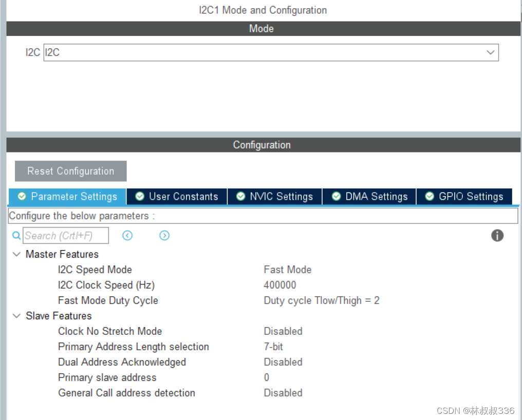522x420 pixels.
Task: Switch to the User Constants tab
Action: [x=177, y=196]
